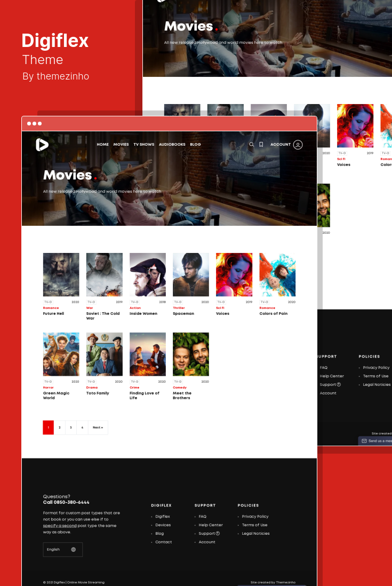Screen dimensions: 392x586
Task: Click the War genre tag
Action: pyautogui.click(x=90, y=308)
